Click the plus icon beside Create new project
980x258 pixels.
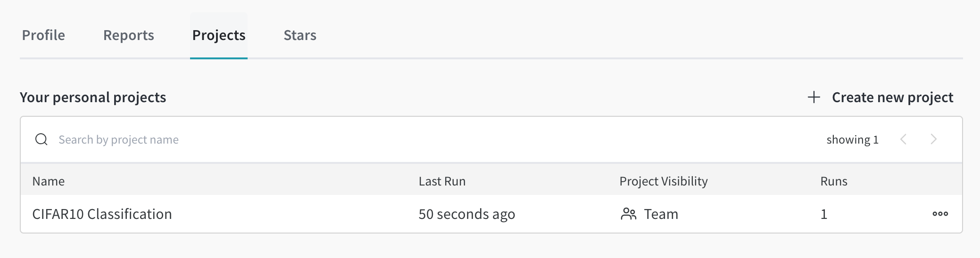point(814,97)
